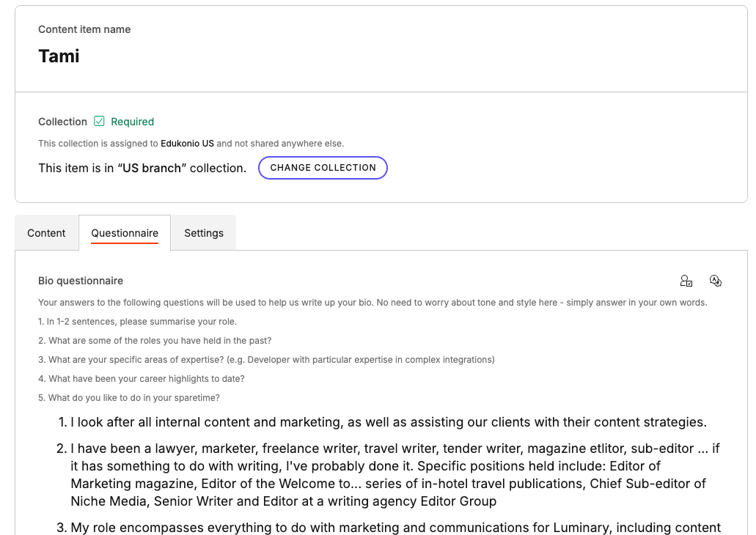Click the CHANGE COLLECTION button

point(323,168)
